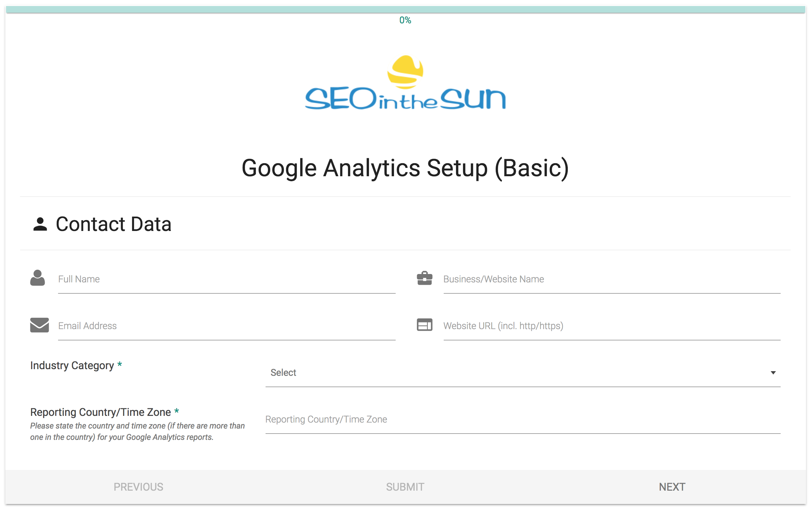The height and width of the screenshot is (510, 812).
Task: Click the SUBMIT button
Action: coord(405,487)
